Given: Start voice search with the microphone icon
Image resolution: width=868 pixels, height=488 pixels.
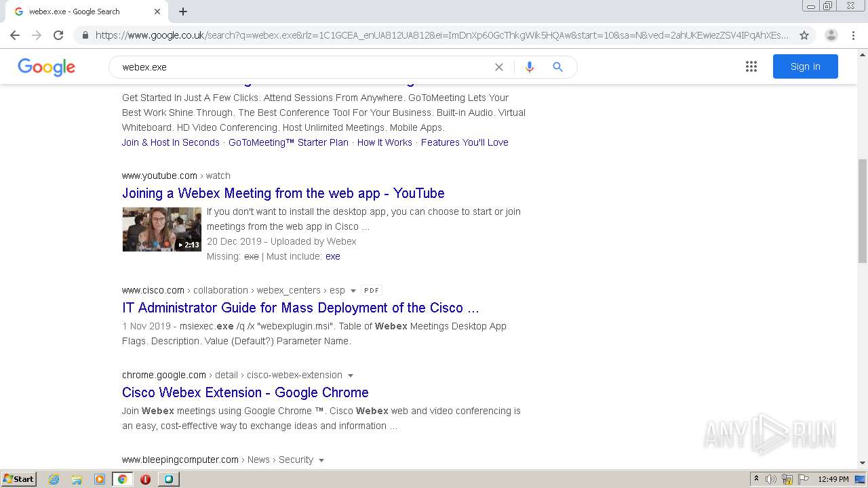Looking at the screenshot, I should (x=530, y=67).
